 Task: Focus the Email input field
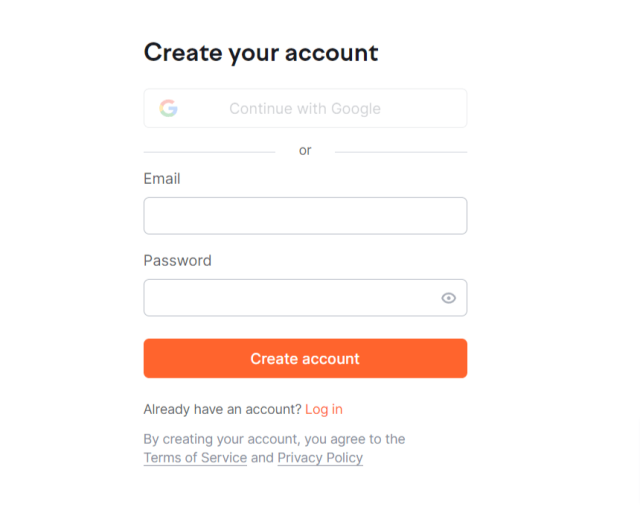tap(305, 216)
